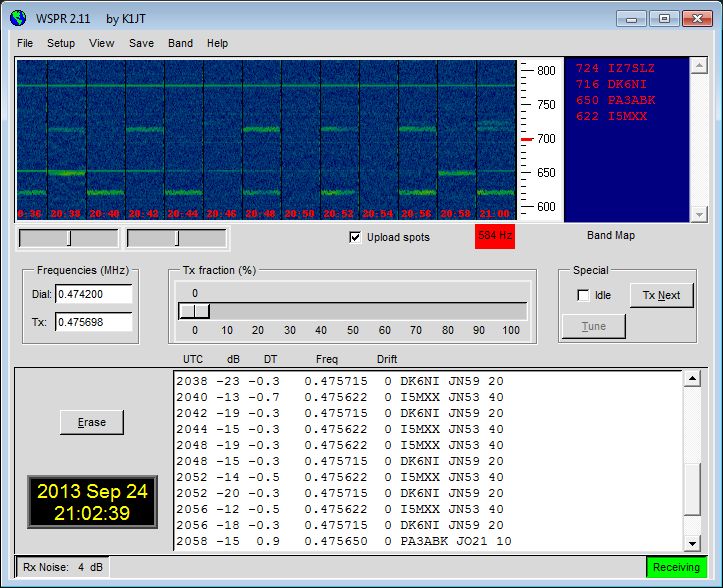Click the Tx fraction slider handle
Image resolution: width=723 pixels, height=588 pixels.
pos(194,311)
